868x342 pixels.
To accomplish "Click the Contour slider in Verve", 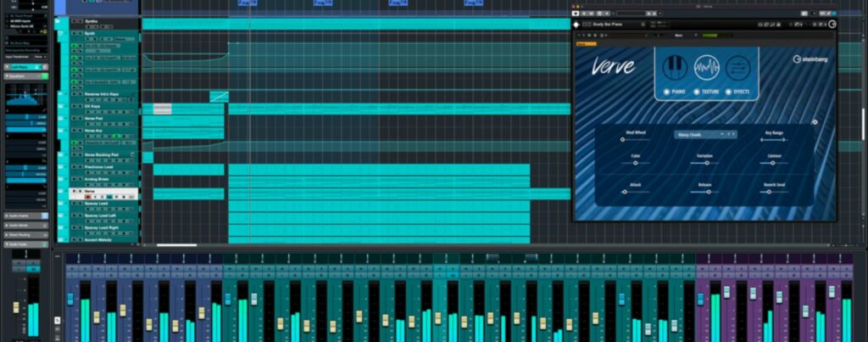I will 774,163.
